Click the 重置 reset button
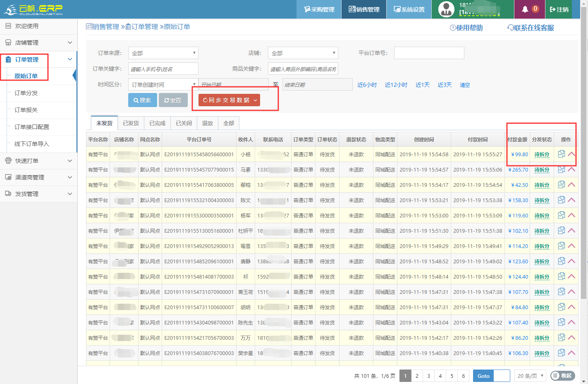 click(173, 100)
